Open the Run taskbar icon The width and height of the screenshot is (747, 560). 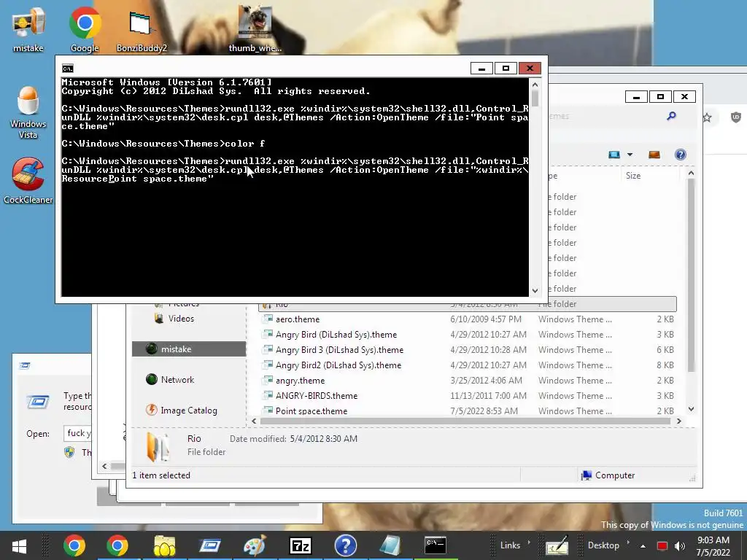click(x=209, y=545)
